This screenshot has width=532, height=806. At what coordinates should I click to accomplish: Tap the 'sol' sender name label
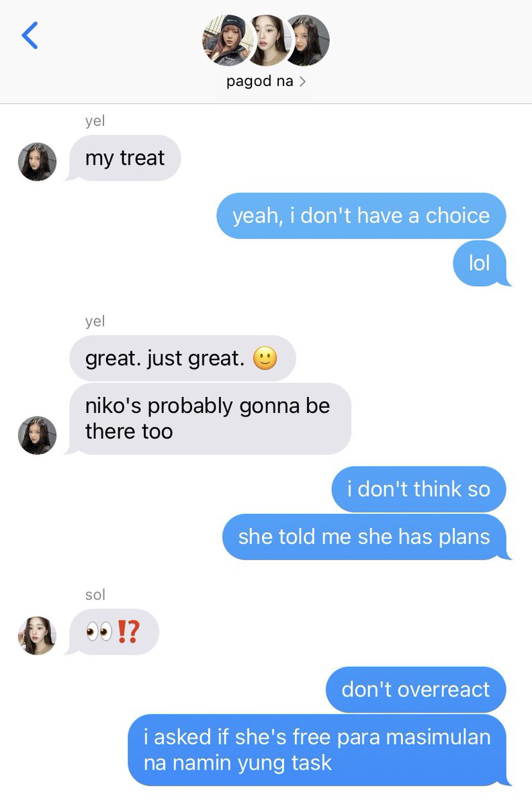coord(95,595)
